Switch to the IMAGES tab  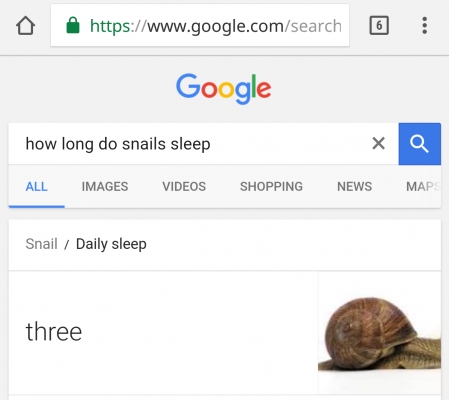tap(105, 186)
